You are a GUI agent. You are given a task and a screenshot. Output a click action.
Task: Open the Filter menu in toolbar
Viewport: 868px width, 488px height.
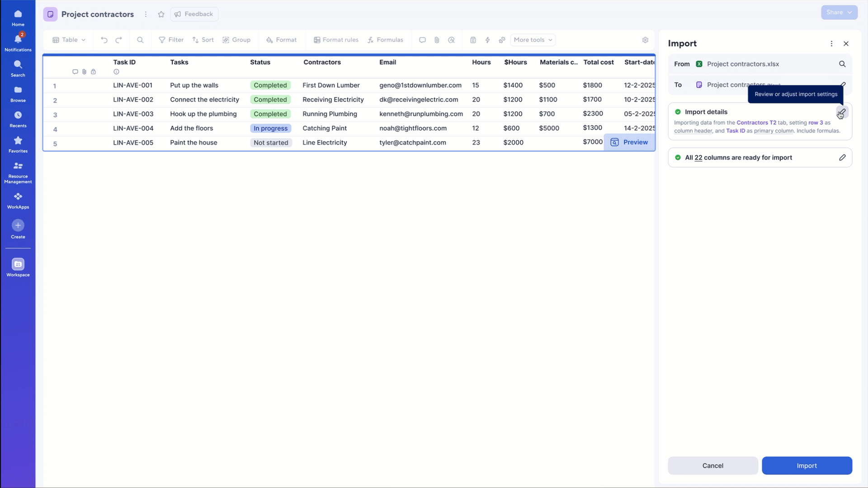point(171,40)
